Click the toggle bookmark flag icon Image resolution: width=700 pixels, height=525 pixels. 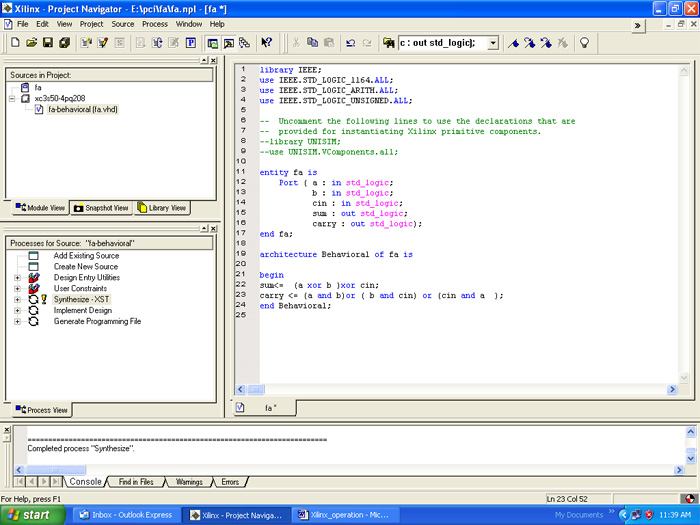pos(513,43)
